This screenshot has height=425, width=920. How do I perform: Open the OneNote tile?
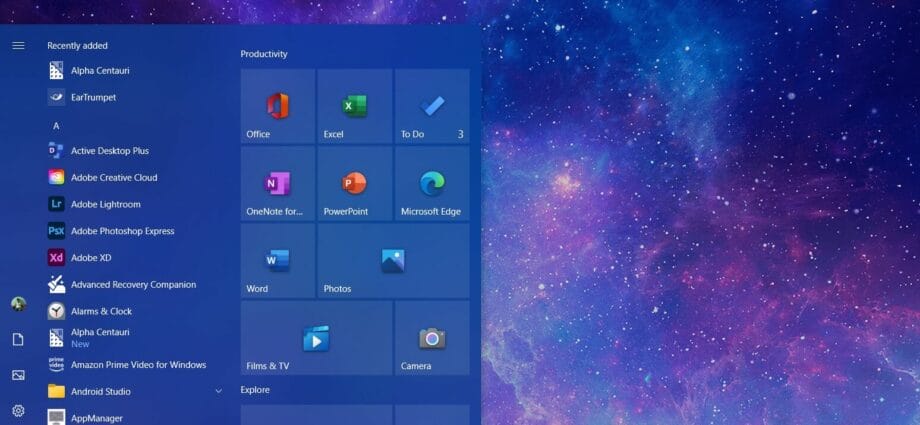click(278, 184)
